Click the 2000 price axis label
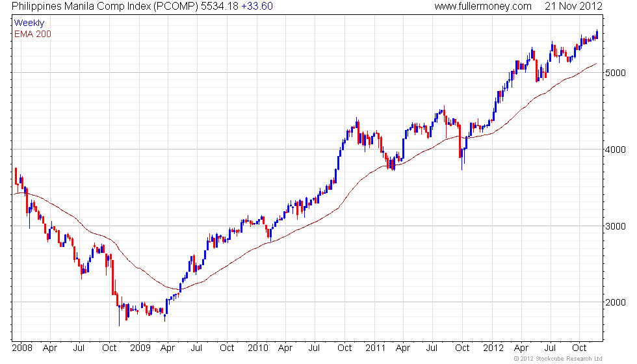 point(616,302)
